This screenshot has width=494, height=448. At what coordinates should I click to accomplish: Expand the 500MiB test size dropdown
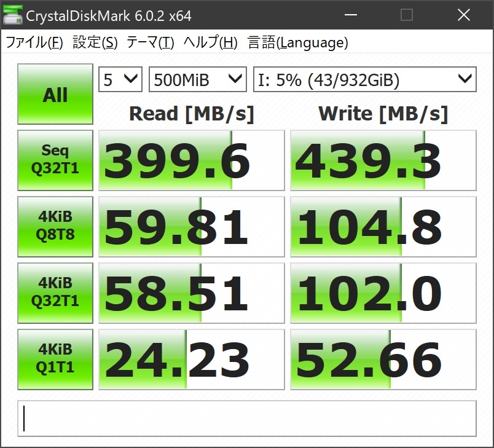click(x=197, y=79)
